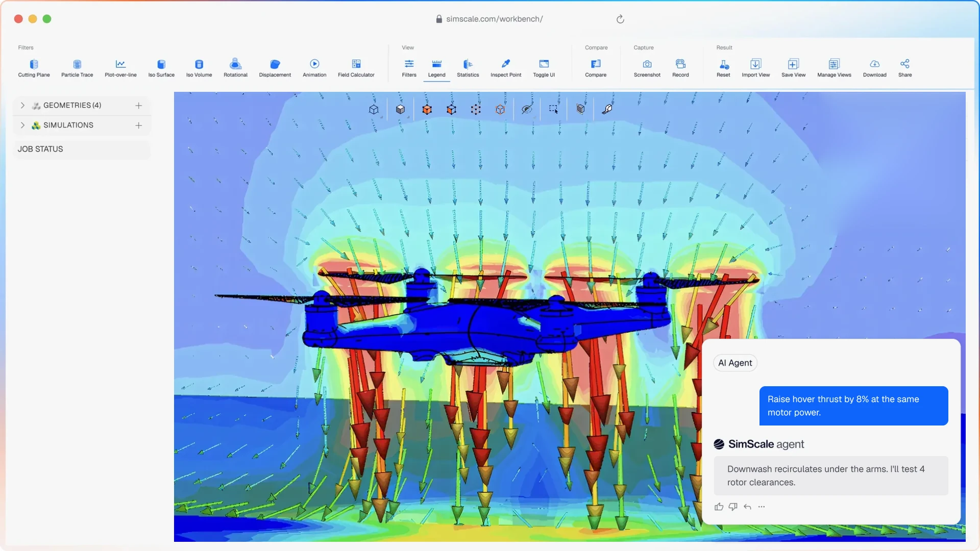This screenshot has width=980, height=551.
Task: Click the measure tape tool
Action: [607, 109]
